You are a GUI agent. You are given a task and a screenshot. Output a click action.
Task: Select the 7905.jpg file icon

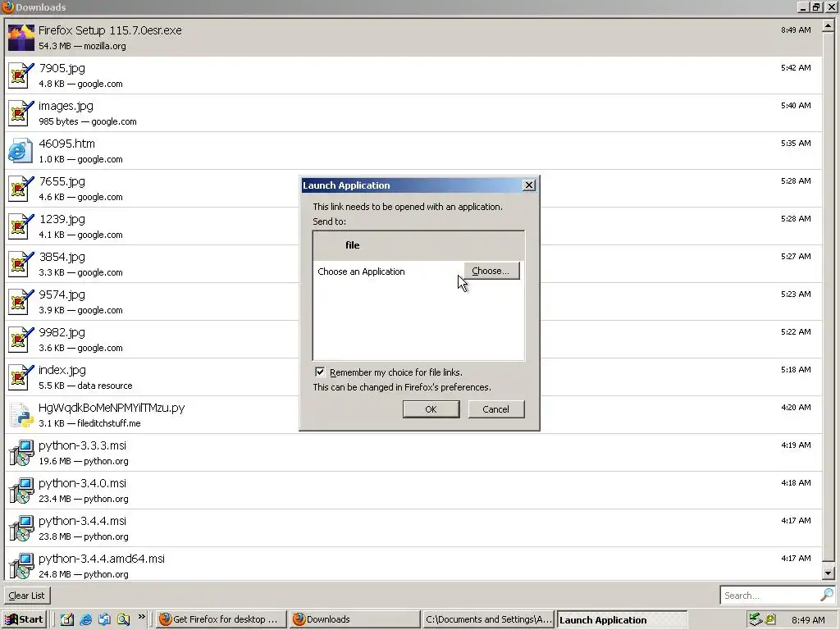click(x=21, y=75)
